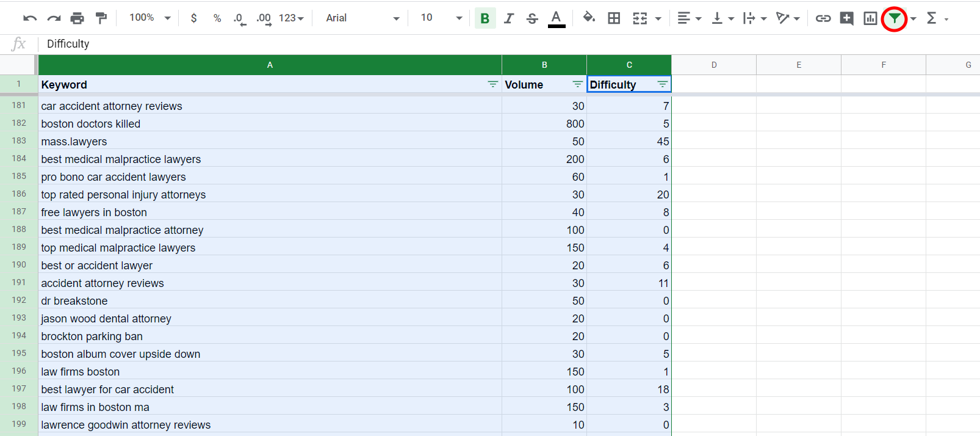This screenshot has width=980, height=436.
Task: Open the borders tool
Action: (x=614, y=18)
